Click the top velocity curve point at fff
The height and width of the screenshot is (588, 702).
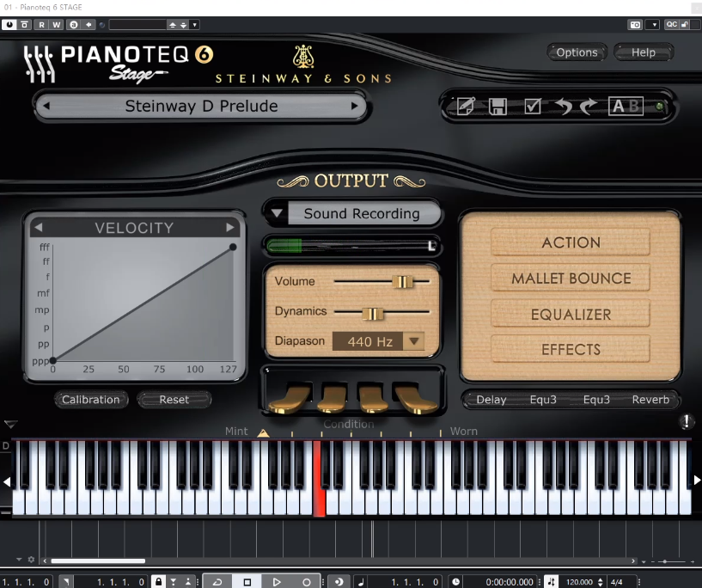click(233, 247)
